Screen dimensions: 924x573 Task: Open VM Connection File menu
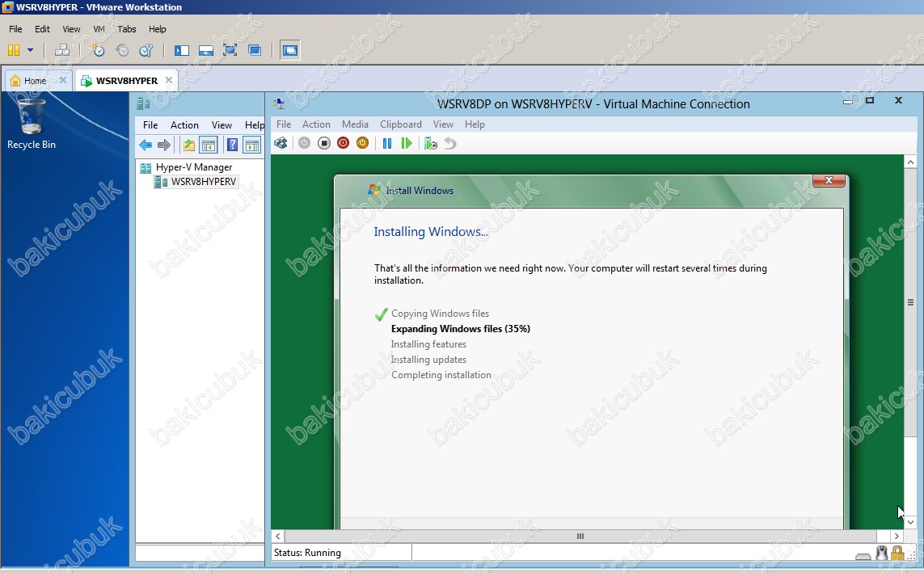[x=284, y=124]
